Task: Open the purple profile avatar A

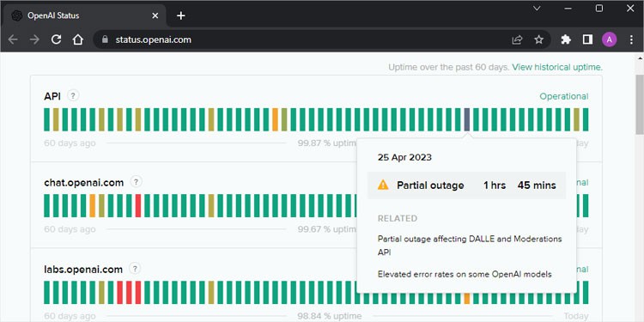Action: (x=610, y=39)
